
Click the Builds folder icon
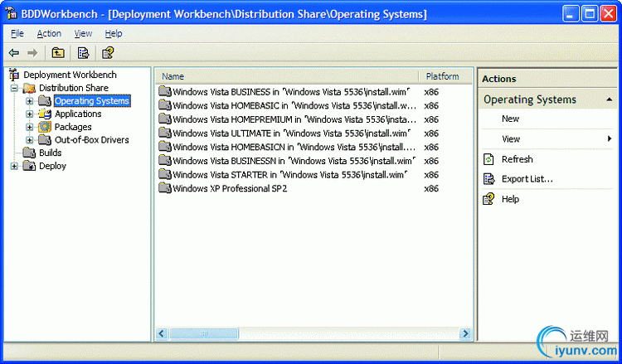[29, 153]
